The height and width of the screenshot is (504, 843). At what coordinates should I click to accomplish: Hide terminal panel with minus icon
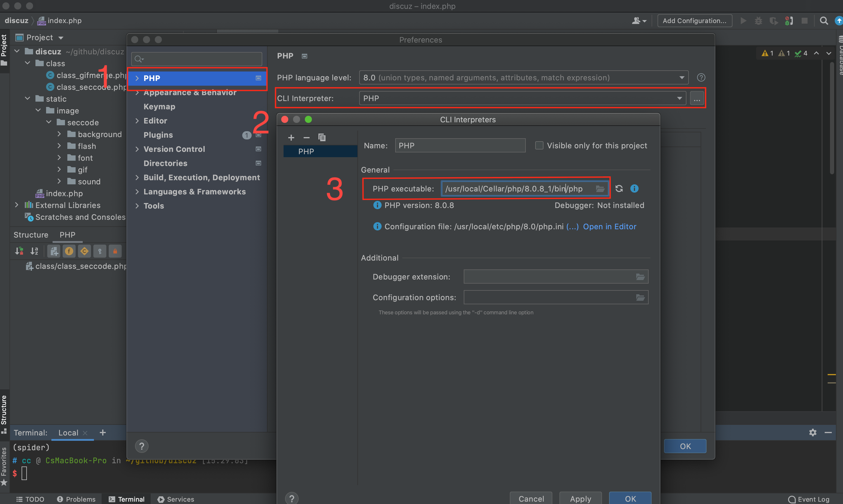[828, 432]
